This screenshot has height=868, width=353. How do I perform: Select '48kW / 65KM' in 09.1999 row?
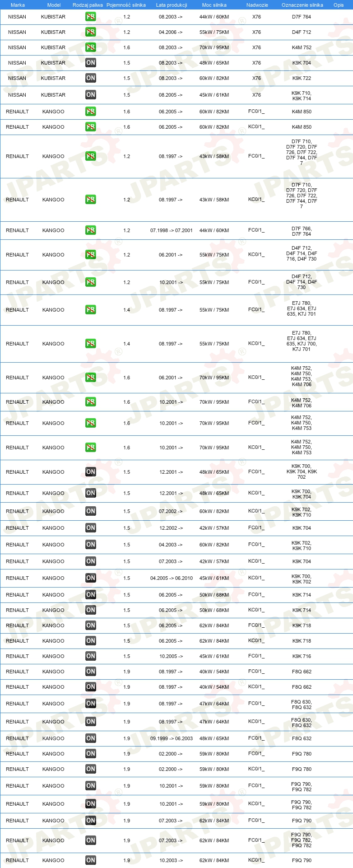point(214,738)
